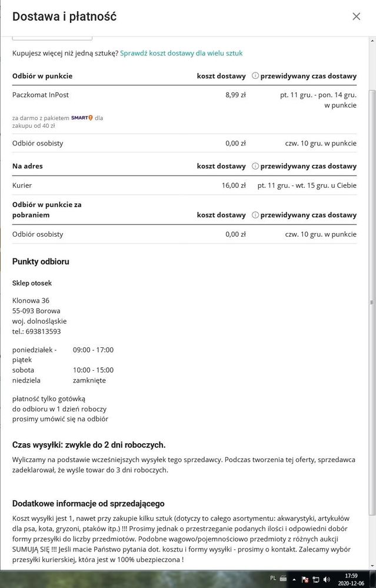376x588 pixels.
Task: Click the info icon under Odbiór w punkcie
Action: pyautogui.click(x=255, y=76)
